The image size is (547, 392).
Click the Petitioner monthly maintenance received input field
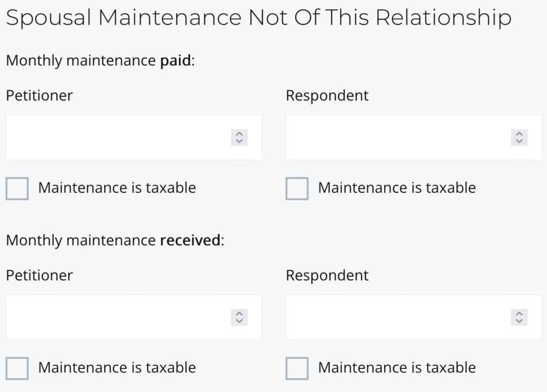[118, 317]
